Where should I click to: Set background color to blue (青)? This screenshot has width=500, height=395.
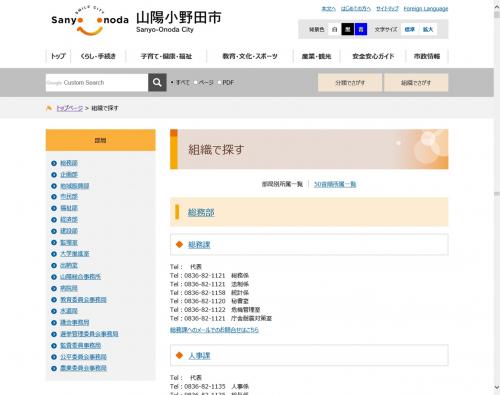click(361, 29)
